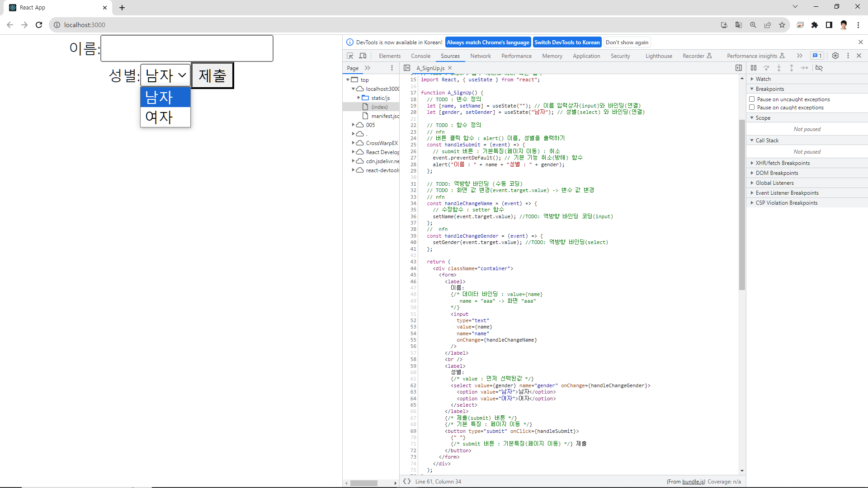Click the bookmark star icon
This screenshot has width=868, height=488.
[x=782, y=25]
